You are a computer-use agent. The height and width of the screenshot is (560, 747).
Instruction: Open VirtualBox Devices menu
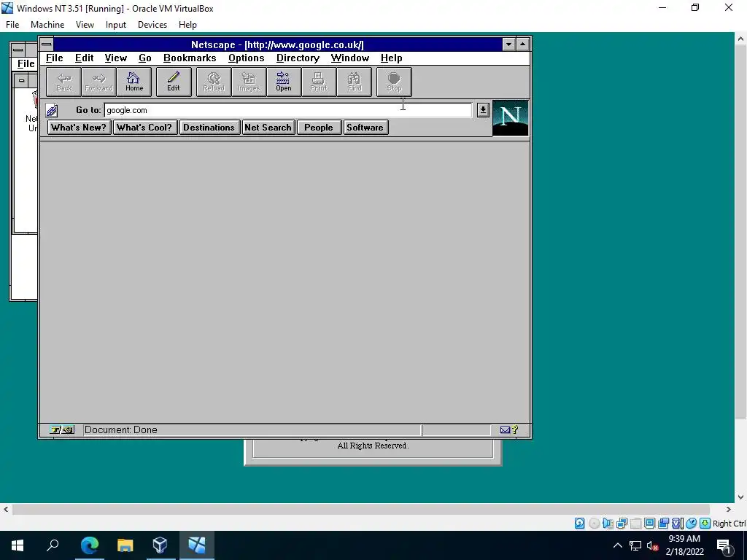[152, 25]
